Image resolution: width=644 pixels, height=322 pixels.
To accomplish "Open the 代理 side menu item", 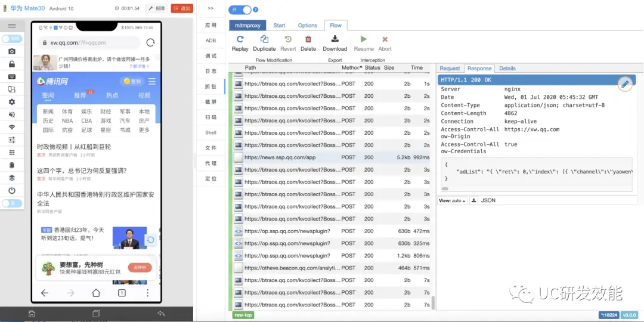I will pyautogui.click(x=210, y=163).
